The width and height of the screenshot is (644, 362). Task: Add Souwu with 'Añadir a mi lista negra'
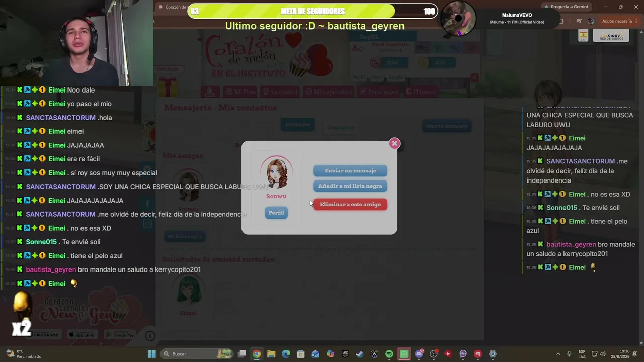pos(350,186)
